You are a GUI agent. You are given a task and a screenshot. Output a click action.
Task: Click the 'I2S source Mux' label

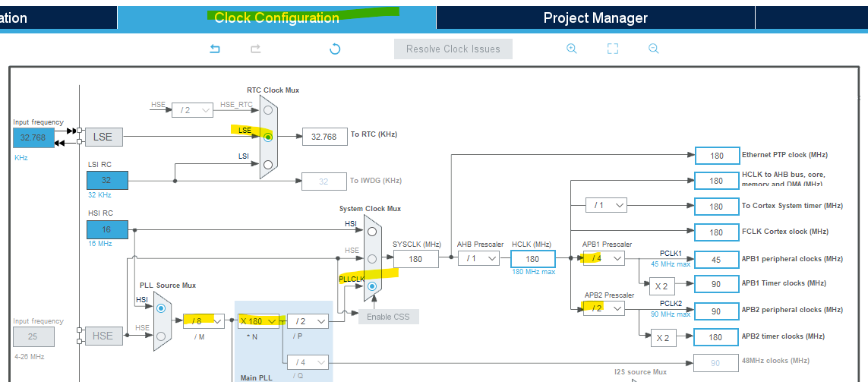(x=640, y=372)
